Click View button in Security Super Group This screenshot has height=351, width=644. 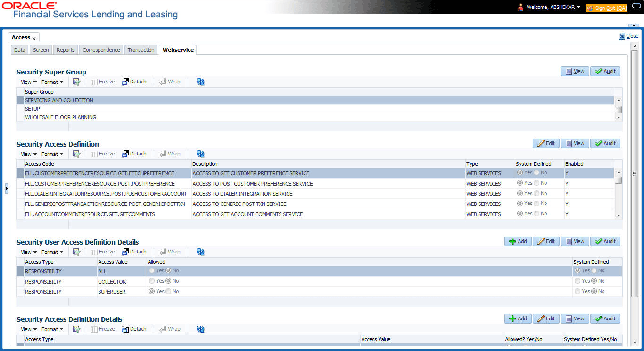pyautogui.click(x=575, y=72)
